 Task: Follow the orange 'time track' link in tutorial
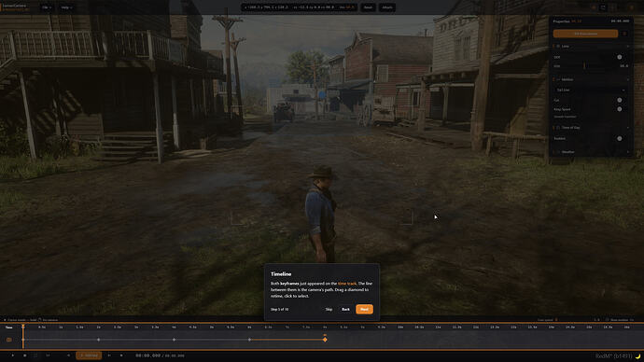click(347, 284)
